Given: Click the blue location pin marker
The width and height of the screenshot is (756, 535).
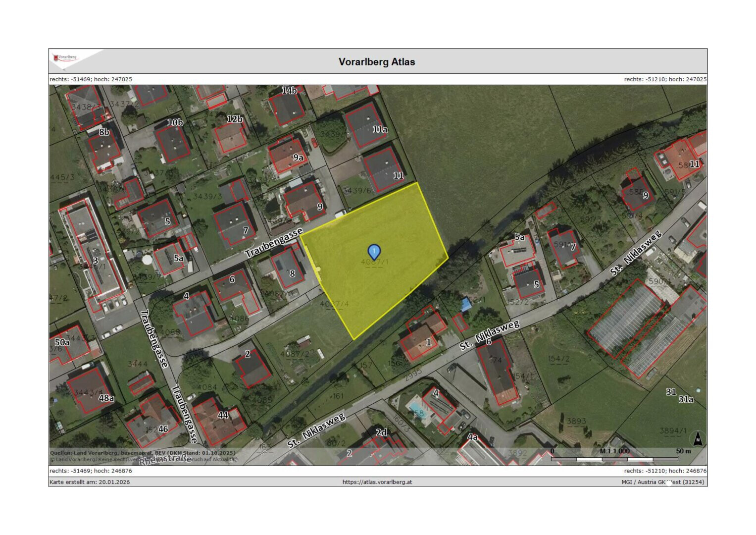Looking at the screenshot, I should click(374, 251).
